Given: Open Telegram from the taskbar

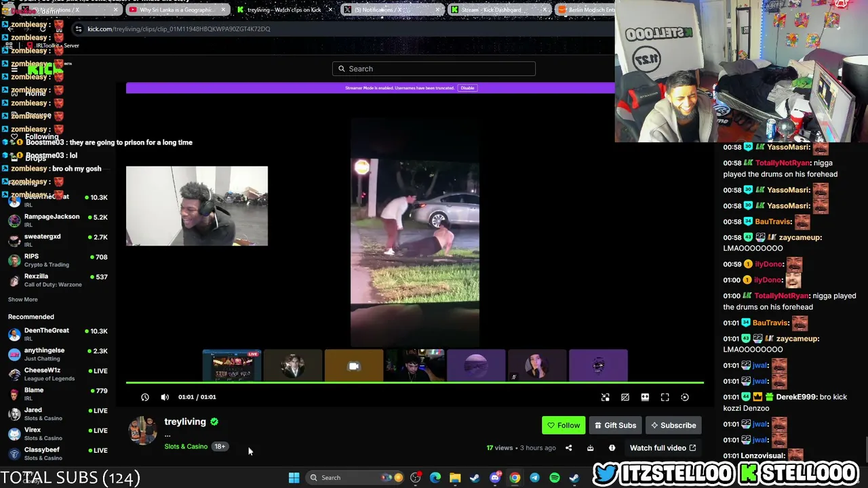Looking at the screenshot, I should [x=534, y=478].
